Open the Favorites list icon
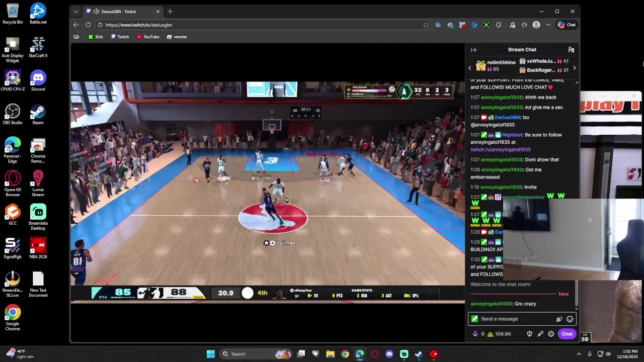644x362 pixels. point(524,25)
